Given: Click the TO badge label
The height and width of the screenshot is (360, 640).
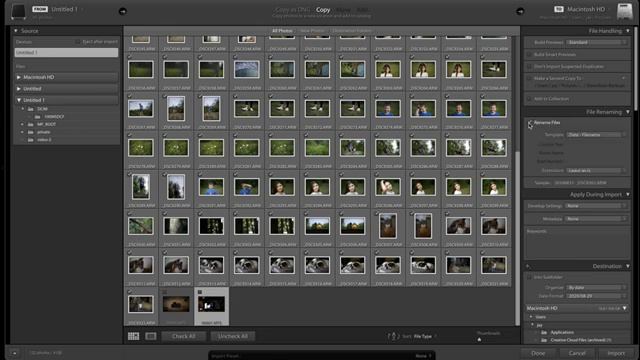Looking at the screenshot, I should 559,9.
